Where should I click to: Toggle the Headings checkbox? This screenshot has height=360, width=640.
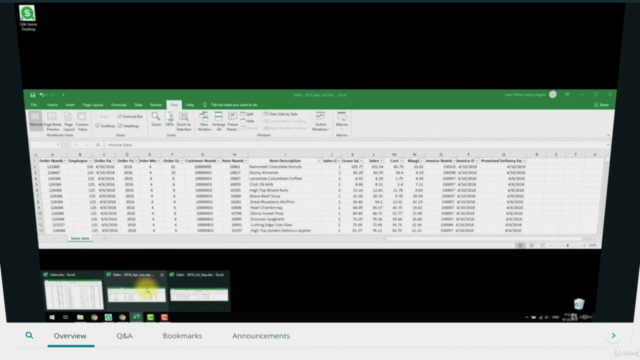120,126
